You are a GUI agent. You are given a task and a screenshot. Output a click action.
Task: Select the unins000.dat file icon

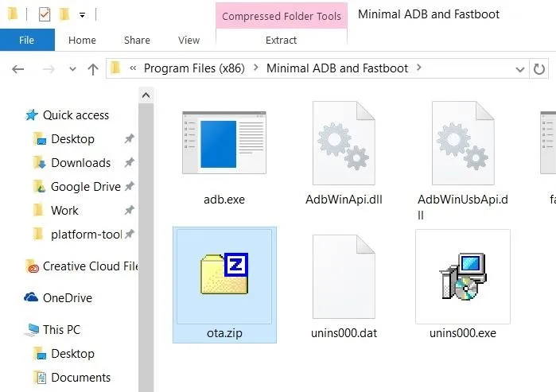coord(344,277)
